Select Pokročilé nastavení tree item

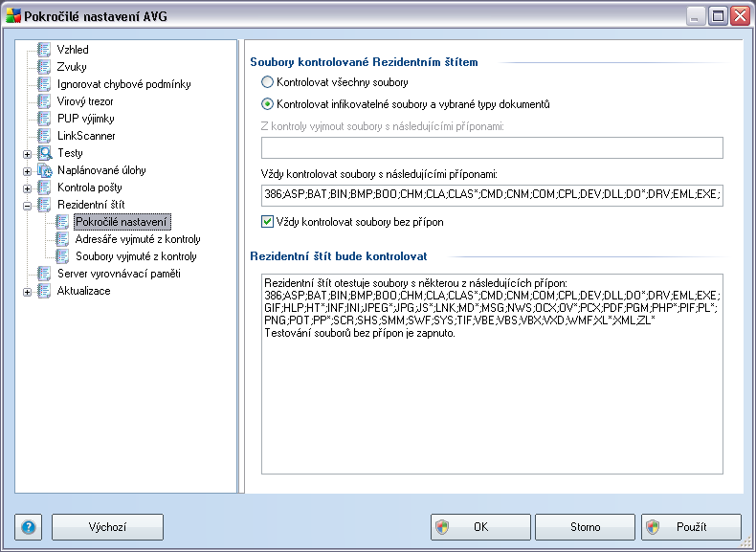click(122, 222)
